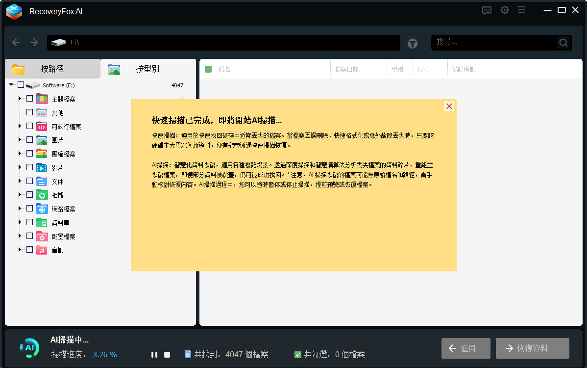Select the 壓縮檔 archives category icon

coord(41,153)
